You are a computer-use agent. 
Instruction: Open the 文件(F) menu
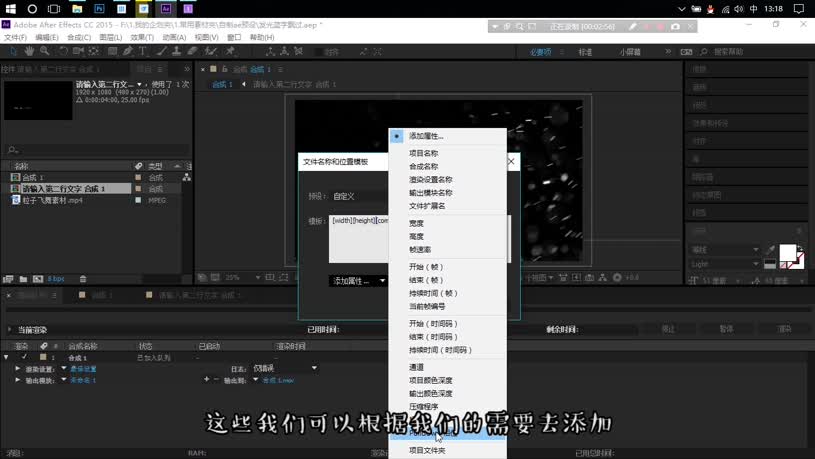click(15, 37)
